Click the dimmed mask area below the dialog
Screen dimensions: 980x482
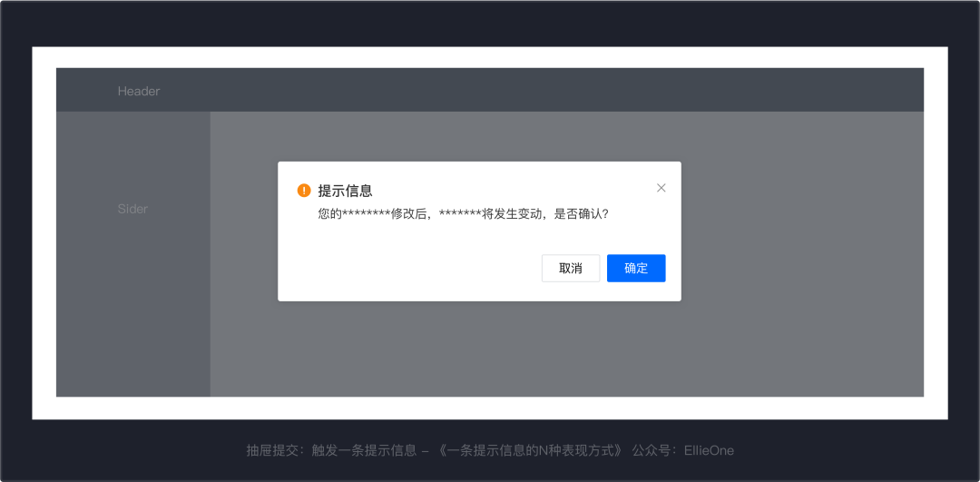pyautogui.click(x=479, y=354)
